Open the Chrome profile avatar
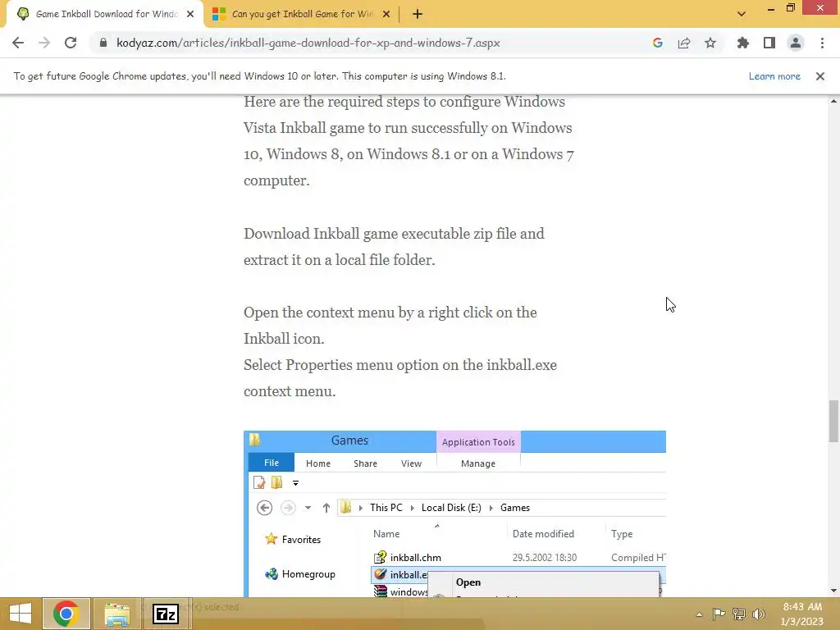Image resolution: width=840 pixels, height=630 pixels. pos(796,43)
